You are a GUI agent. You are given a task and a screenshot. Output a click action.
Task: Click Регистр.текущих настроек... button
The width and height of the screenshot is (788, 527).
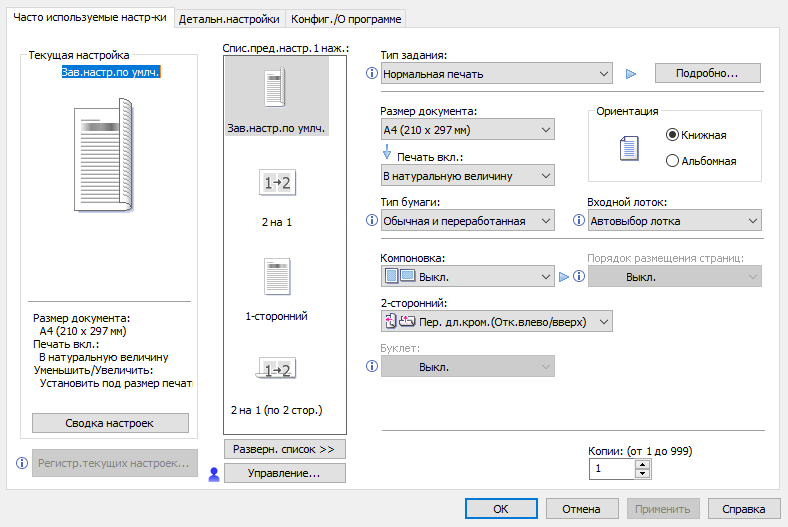pos(115,463)
